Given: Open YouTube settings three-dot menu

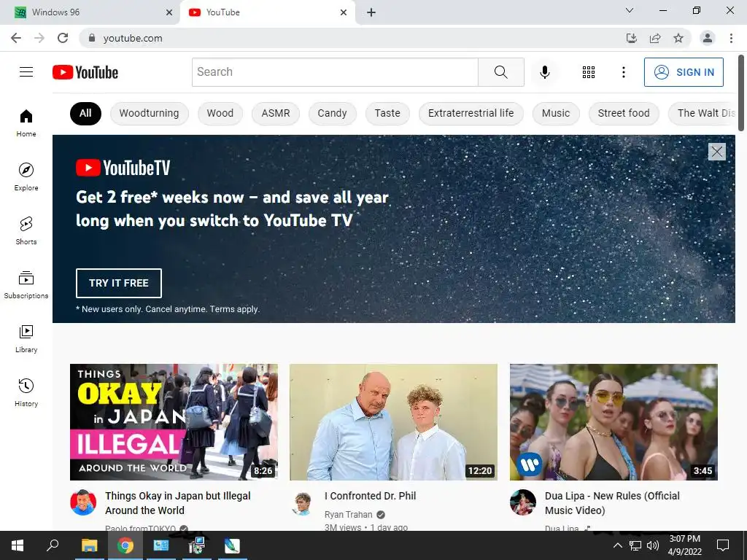Looking at the screenshot, I should point(623,72).
